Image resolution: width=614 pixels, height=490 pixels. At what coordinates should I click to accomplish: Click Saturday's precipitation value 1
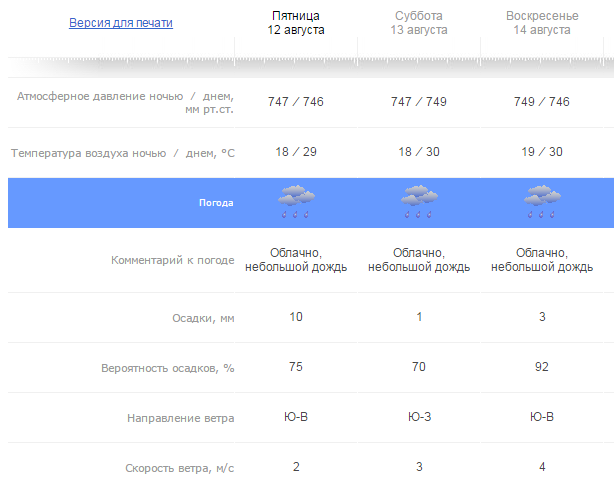click(x=419, y=317)
